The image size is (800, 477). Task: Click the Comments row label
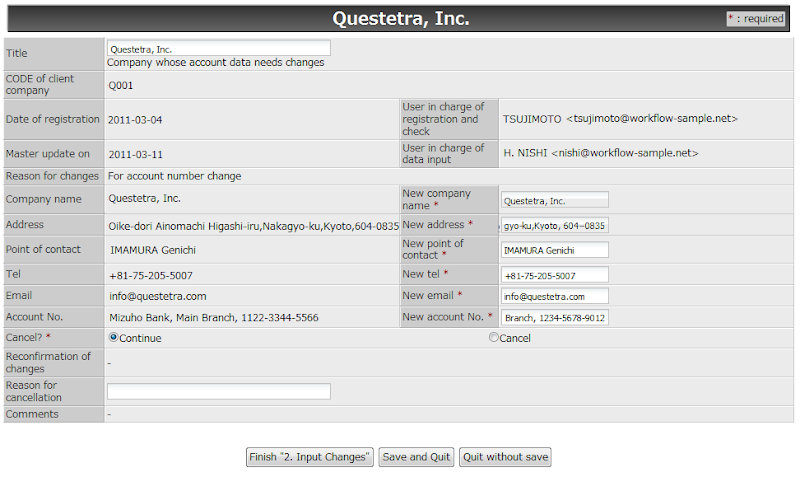[32, 414]
